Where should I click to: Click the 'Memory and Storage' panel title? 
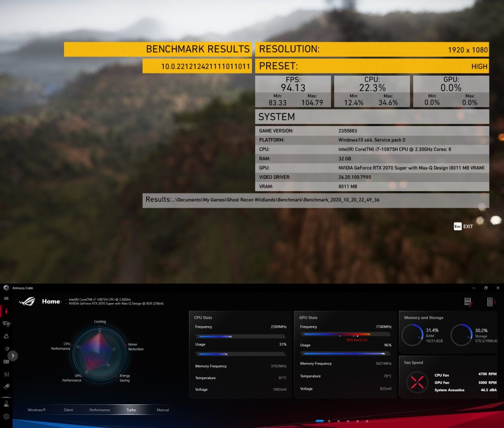pos(424,318)
